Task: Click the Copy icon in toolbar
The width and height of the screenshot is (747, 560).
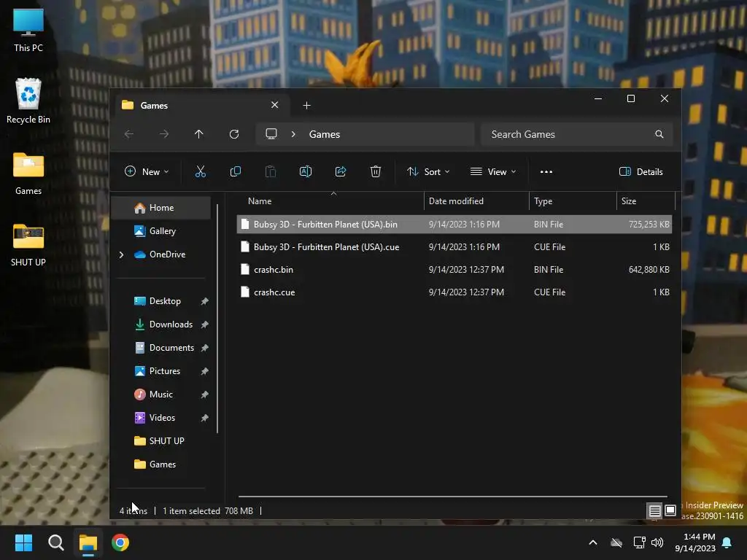Action: pos(236,171)
